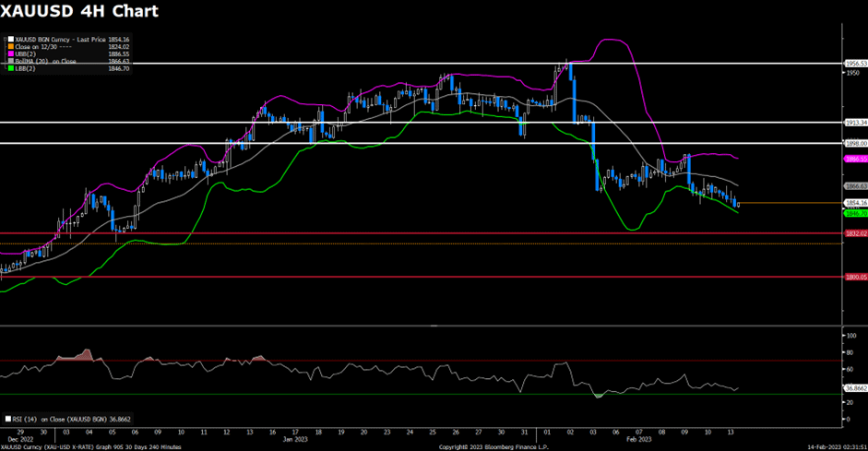Click the LBB(2) legend entry text
Image resolution: width=868 pixels, height=451 pixels.
[x=24, y=69]
